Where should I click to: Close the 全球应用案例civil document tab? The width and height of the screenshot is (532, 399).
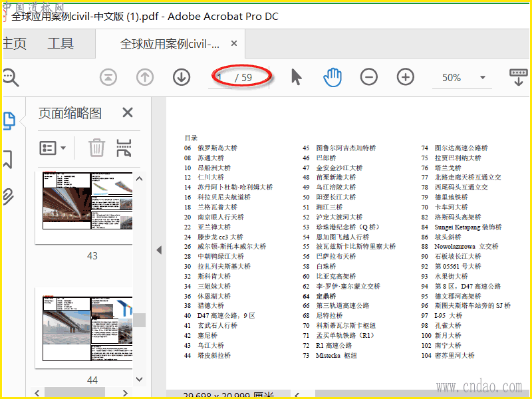(234, 43)
